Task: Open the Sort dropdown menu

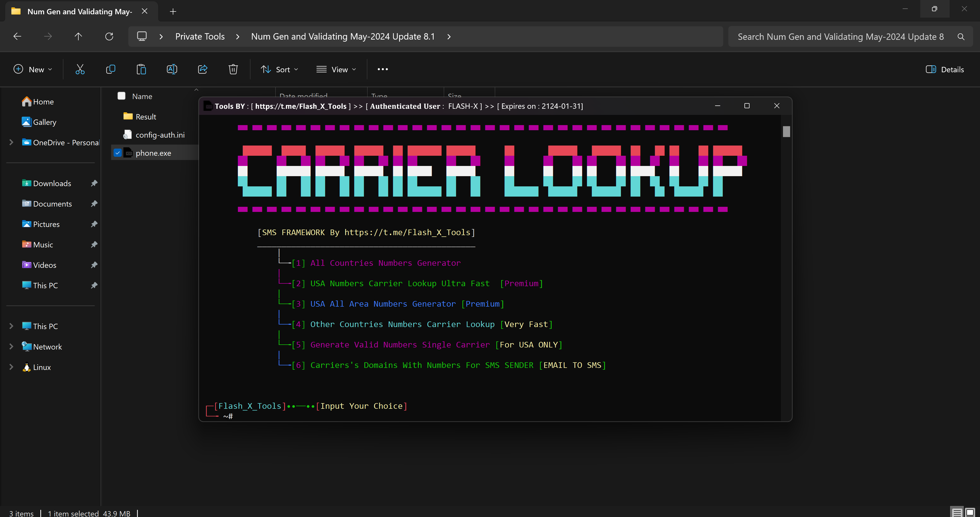Action: [x=280, y=69]
